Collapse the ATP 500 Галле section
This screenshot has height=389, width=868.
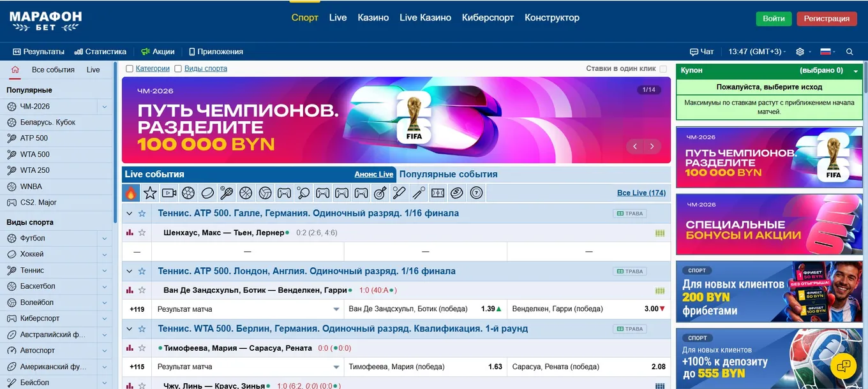coord(130,214)
